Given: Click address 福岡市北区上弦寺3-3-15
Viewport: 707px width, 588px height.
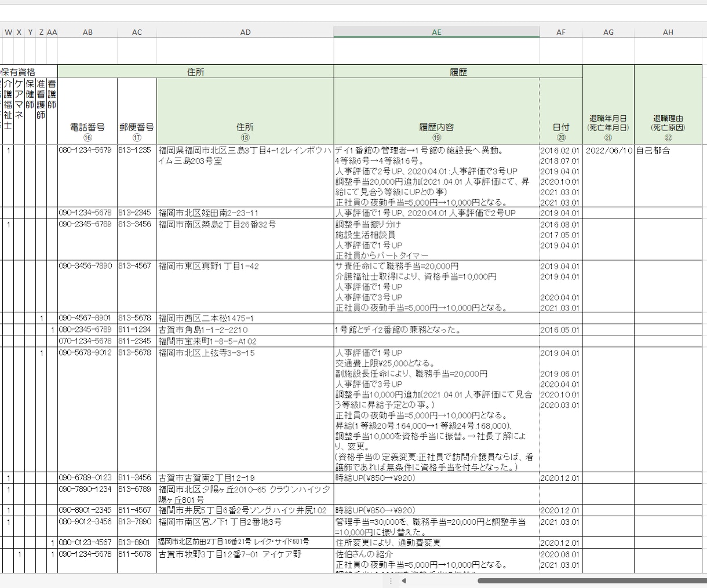Looking at the screenshot, I should click(245, 410).
